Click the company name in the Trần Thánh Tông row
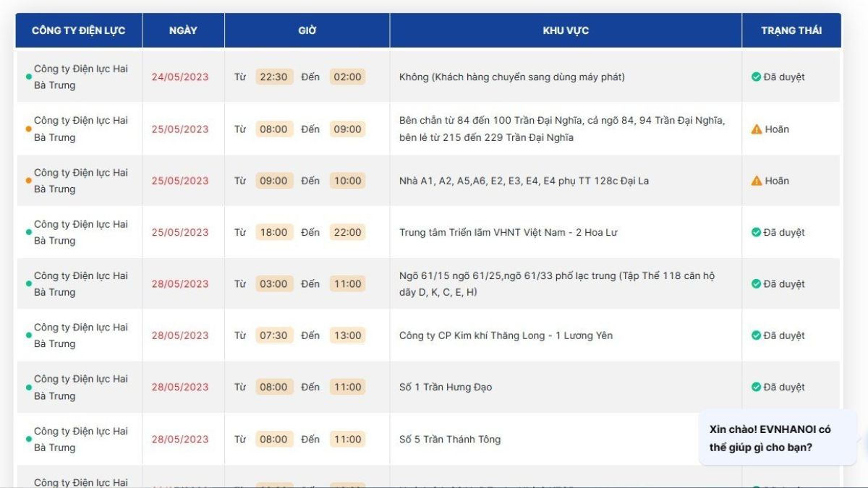This screenshot has height=488, width=868. (81, 439)
